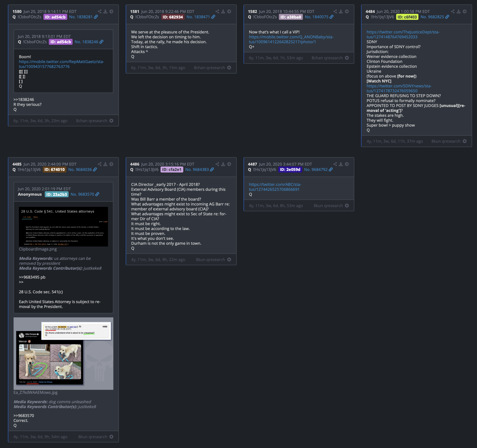Click x icon next to 8kun qresearch in post 4486
Image resolution: width=477 pixels, height=448 pixels.
229,259
